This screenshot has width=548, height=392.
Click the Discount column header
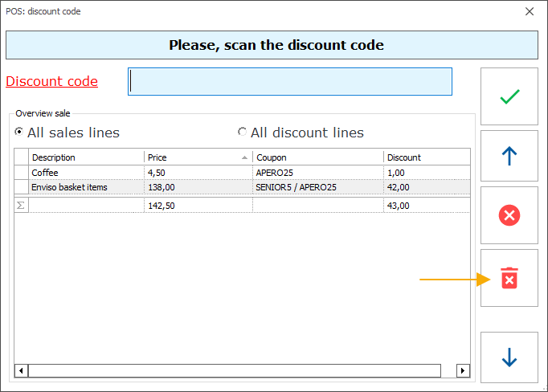pyautogui.click(x=424, y=157)
